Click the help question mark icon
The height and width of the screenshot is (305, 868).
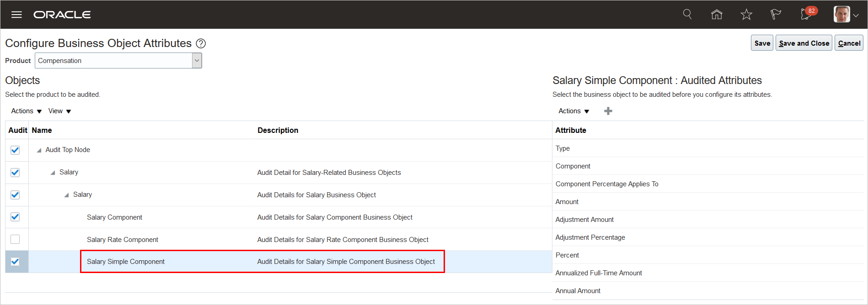[x=201, y=43]
